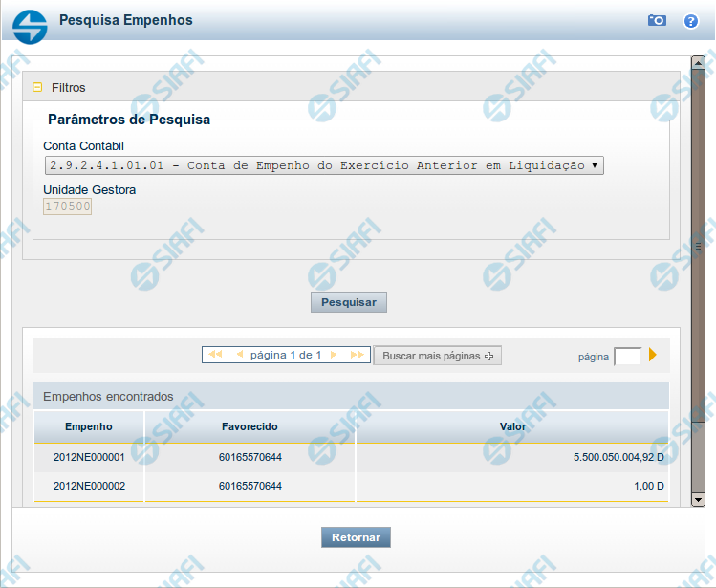
Task: Jump to last page of results
Action: click(x=358, y=355)
